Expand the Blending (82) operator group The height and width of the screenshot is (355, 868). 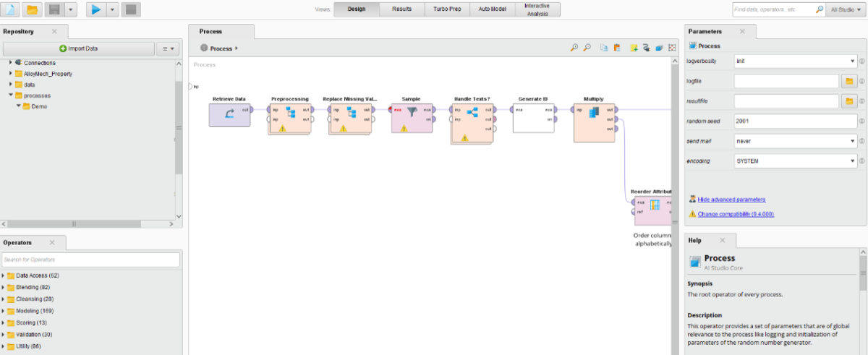(3, 287)
